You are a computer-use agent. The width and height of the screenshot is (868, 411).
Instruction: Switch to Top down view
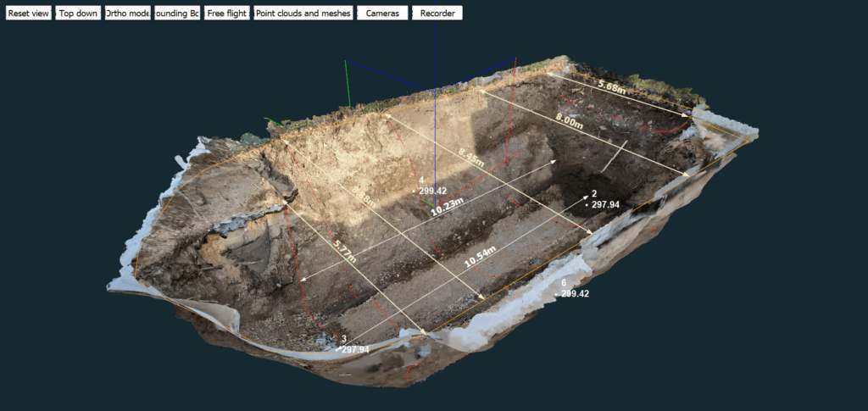click(x=79, y=14)
